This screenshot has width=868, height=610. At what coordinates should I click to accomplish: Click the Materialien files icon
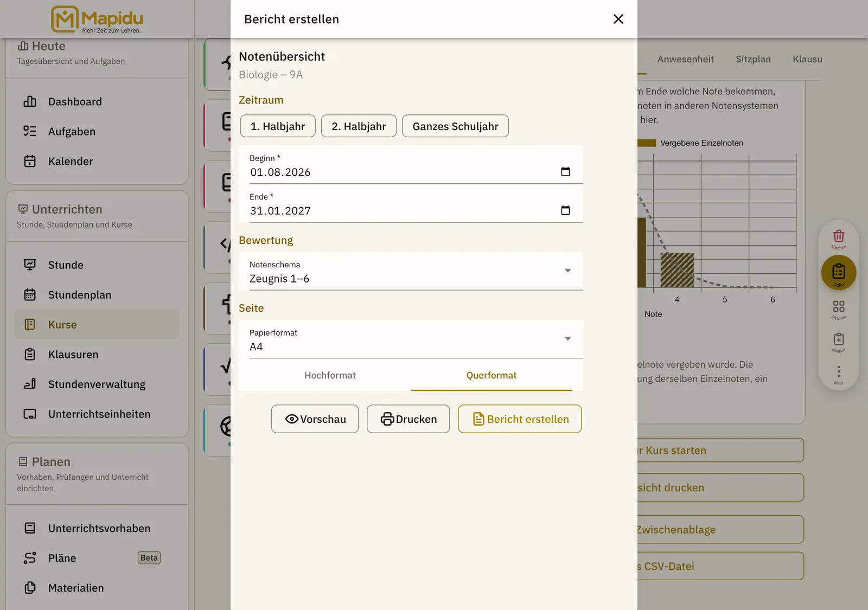click(30, 588)
